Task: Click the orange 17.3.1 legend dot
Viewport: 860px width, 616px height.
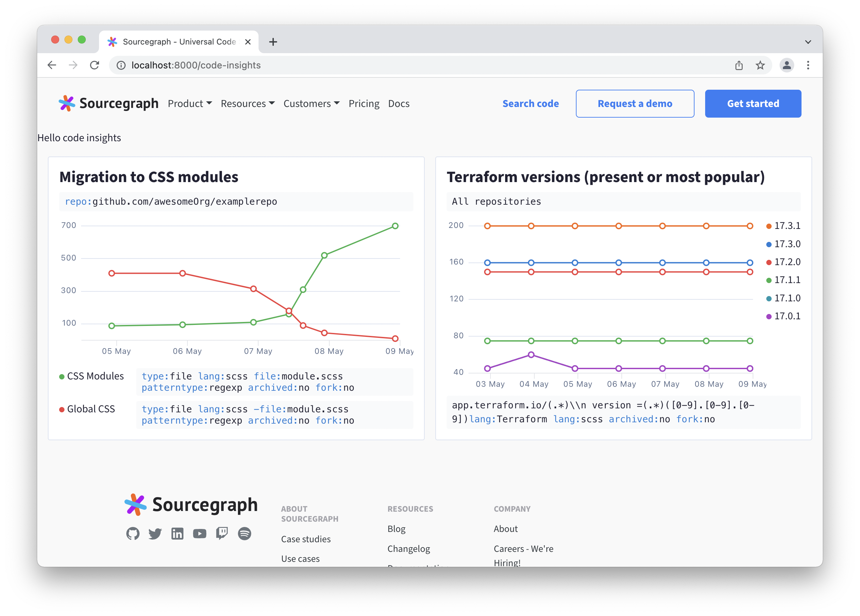Action: pos(769,226)
